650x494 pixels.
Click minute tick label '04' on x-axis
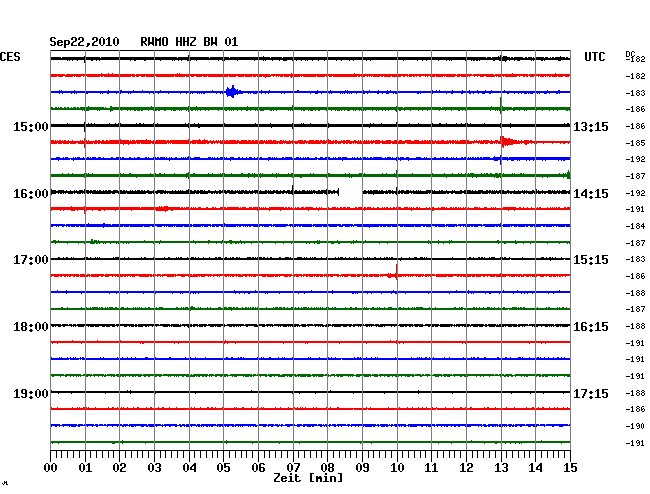[189, 467]
